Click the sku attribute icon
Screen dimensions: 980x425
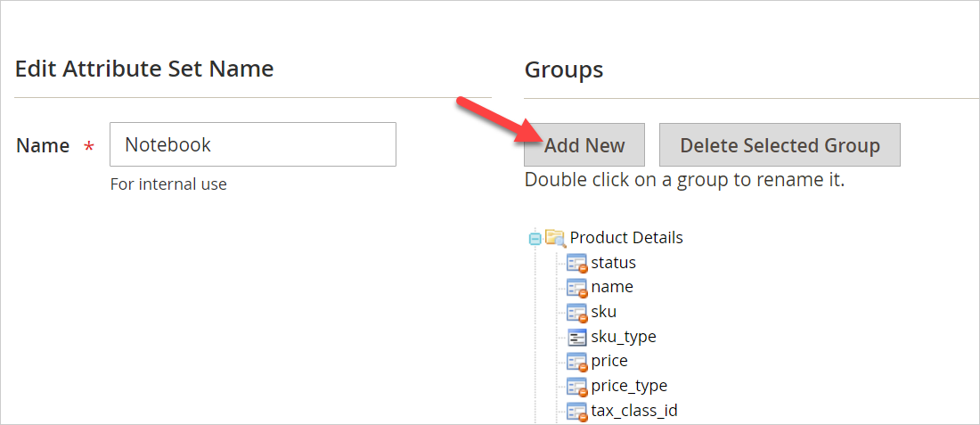point(577,312)
